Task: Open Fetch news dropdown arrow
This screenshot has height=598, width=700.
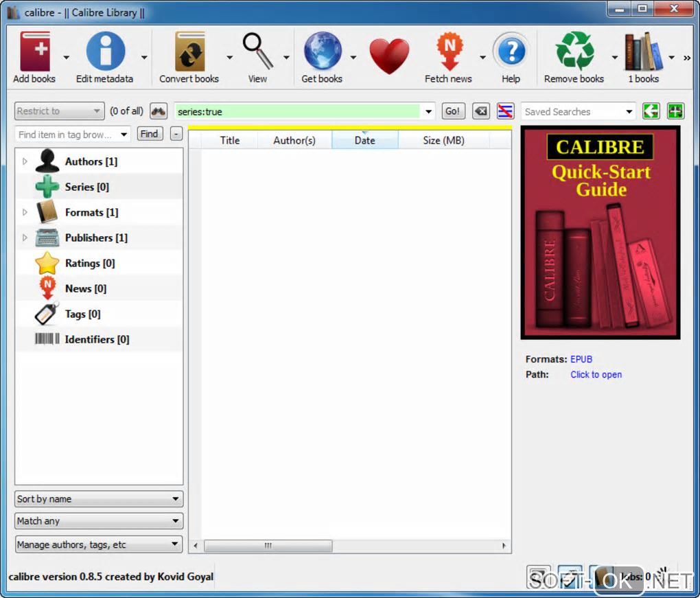Action: tap(482, 57)
